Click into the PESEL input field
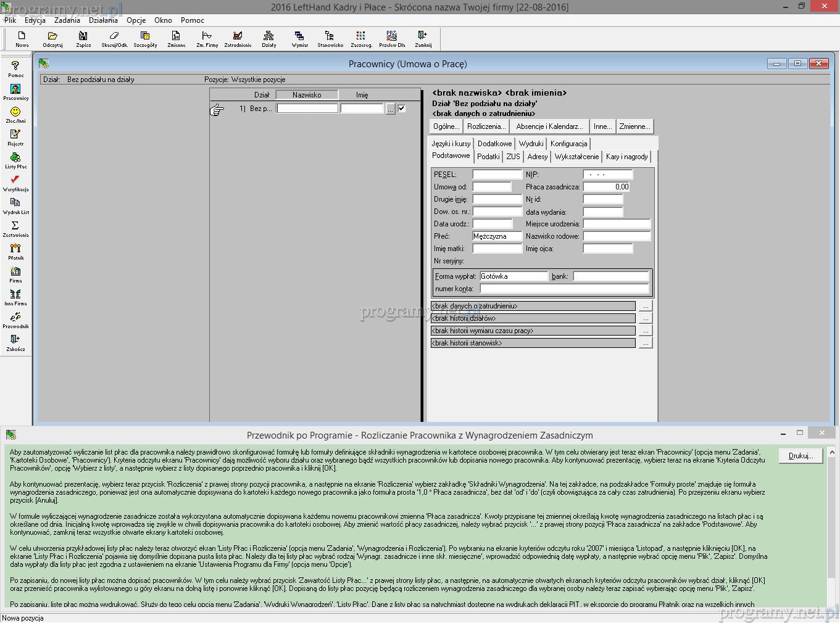Viewport: 840px width, 623px height. pyautogui.click(x=497, y=175)
